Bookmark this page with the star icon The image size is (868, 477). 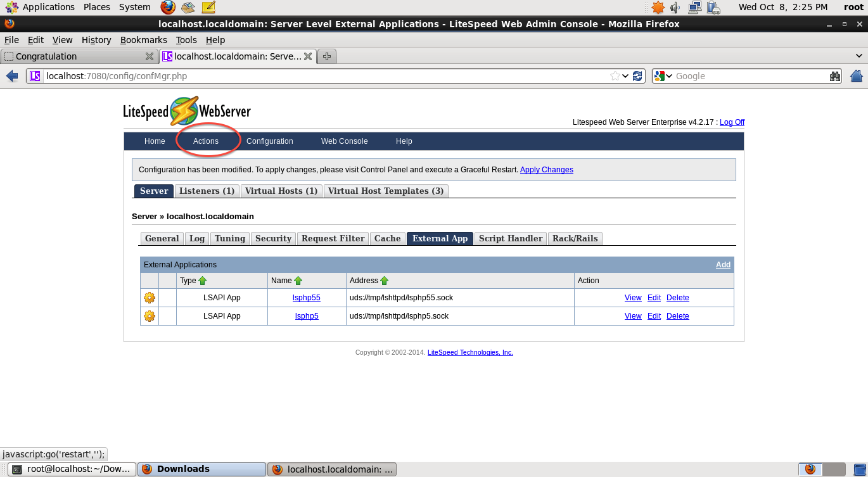click(x=615, y=76)
